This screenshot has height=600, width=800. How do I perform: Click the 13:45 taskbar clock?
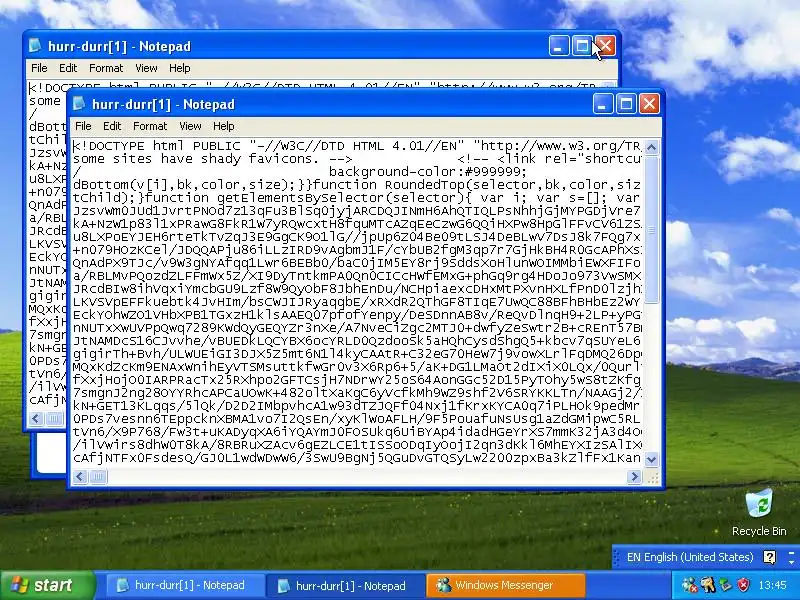coord(772,585)
